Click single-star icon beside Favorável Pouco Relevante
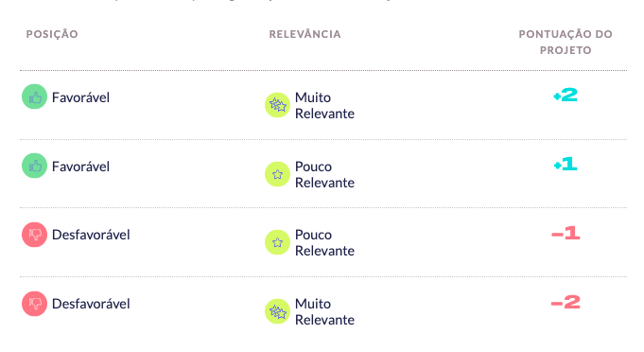Viewport: 644px width, 352px height. [278, 174]
